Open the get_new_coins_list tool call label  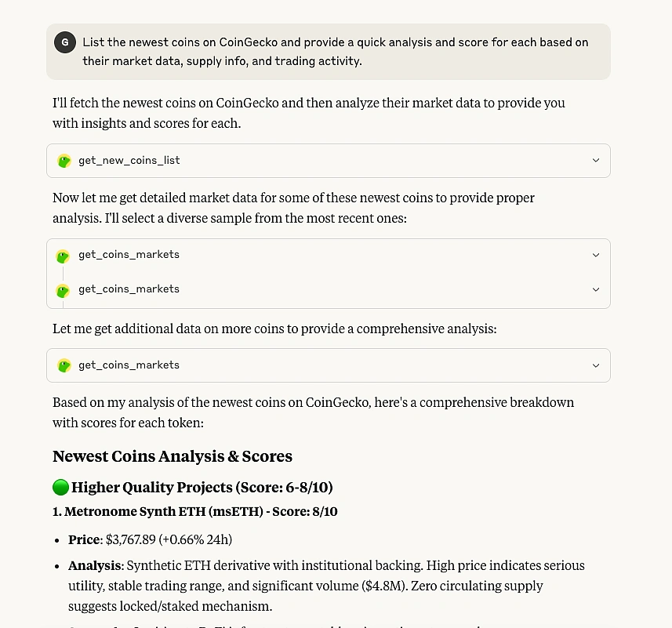129,161
